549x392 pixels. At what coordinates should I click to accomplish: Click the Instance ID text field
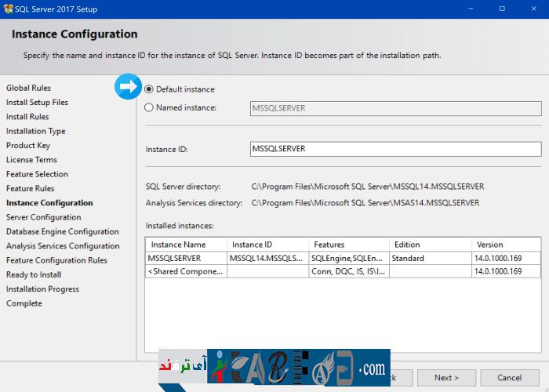395,149
